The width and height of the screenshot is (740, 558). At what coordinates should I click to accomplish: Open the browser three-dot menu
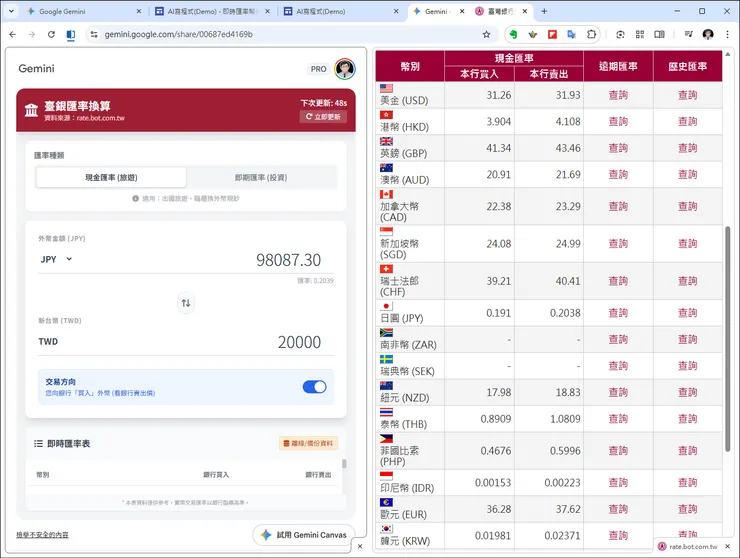point(727,34)
